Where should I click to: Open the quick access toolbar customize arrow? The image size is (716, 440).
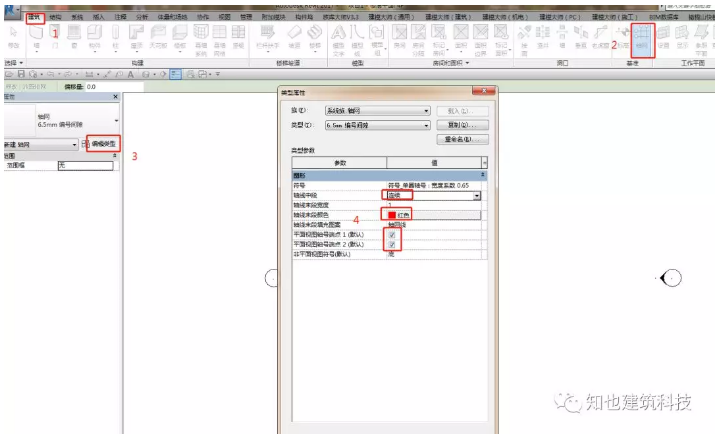click(218, 74)
